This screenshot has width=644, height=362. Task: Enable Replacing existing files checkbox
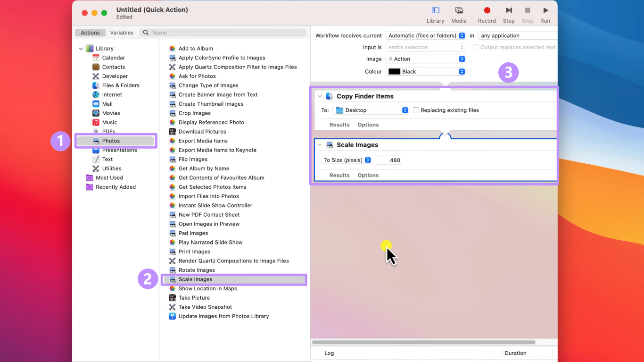pyautogui.click(x=416, y=110)
